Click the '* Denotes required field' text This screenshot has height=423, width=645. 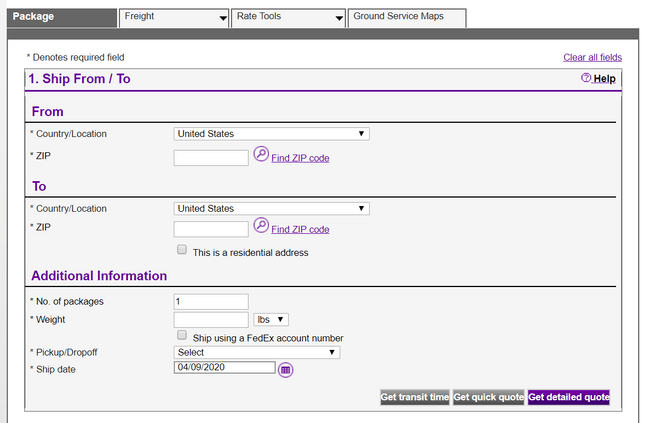coord(75,57)
